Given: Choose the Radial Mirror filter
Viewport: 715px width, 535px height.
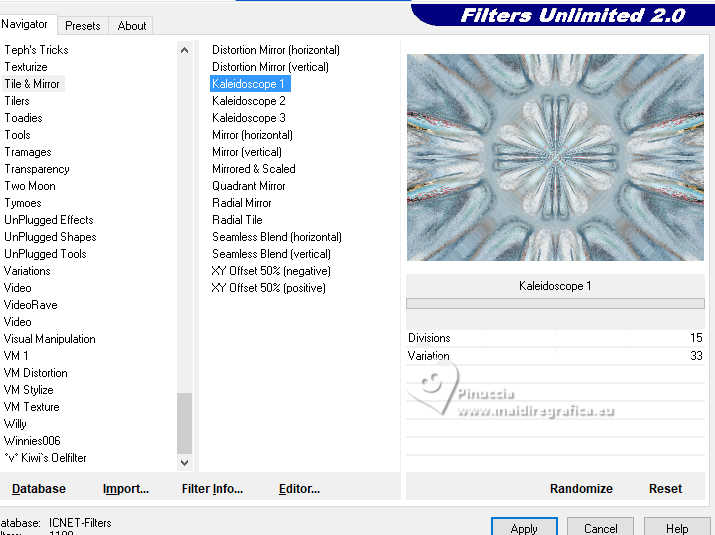Looking at the screenshot, I should point(242,203).
